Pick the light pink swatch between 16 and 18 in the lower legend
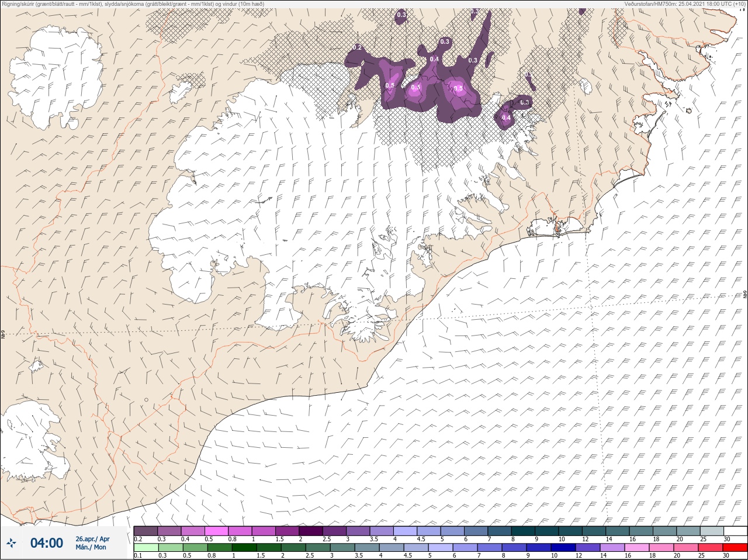748x560 pixels. click(637, 548)
